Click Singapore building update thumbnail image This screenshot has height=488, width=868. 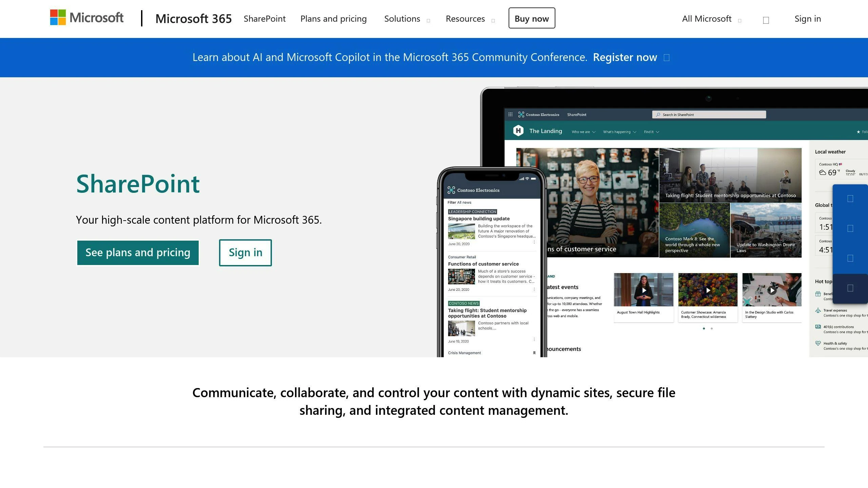point(461,231)
